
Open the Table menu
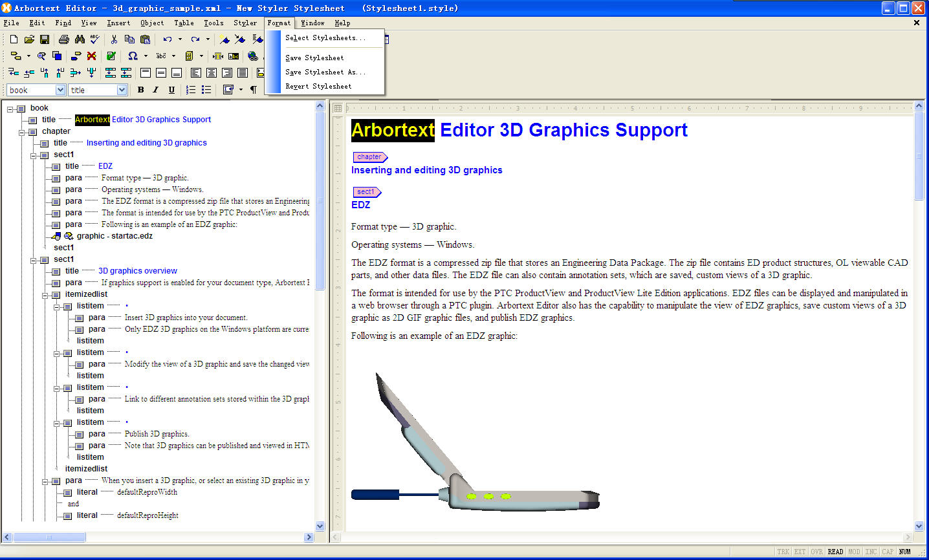click(184, 23)
